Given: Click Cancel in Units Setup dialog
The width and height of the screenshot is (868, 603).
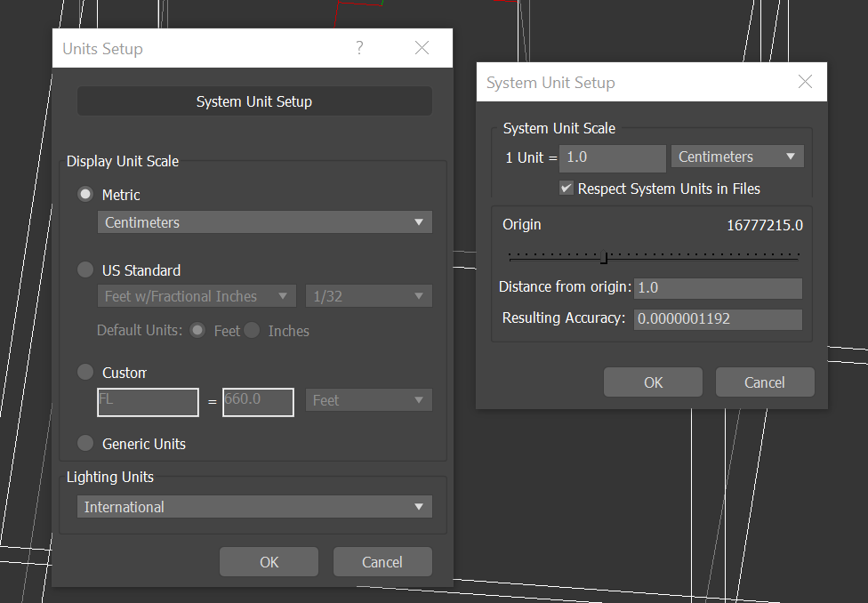Looking at the screenshot, I should click(382, 562).
